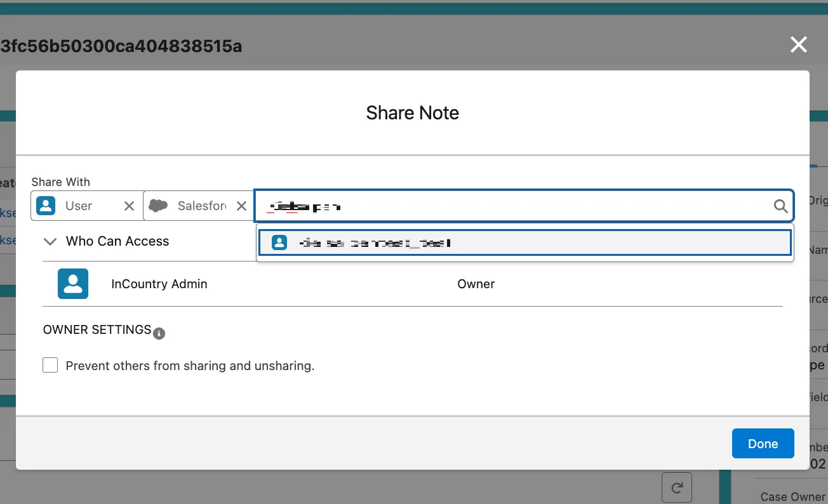The image size is (828, 504).
Task: Click the magnifier search icon
Action: pos(780,206)
